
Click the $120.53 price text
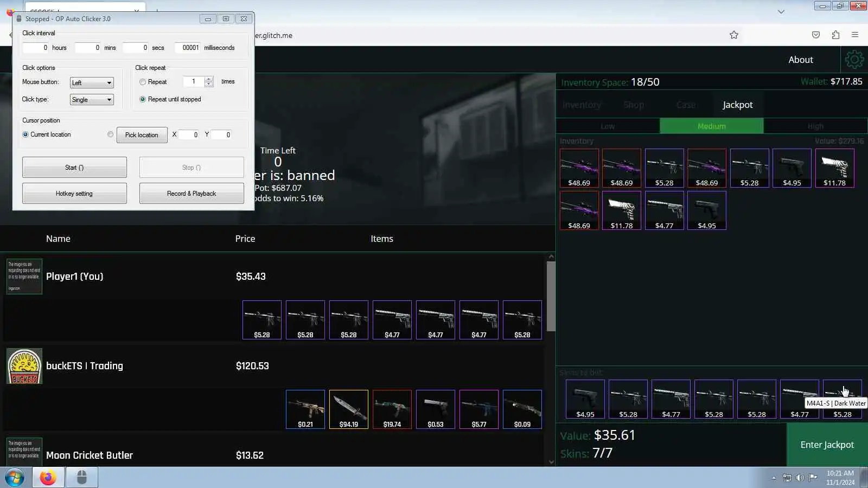point(252,366)
